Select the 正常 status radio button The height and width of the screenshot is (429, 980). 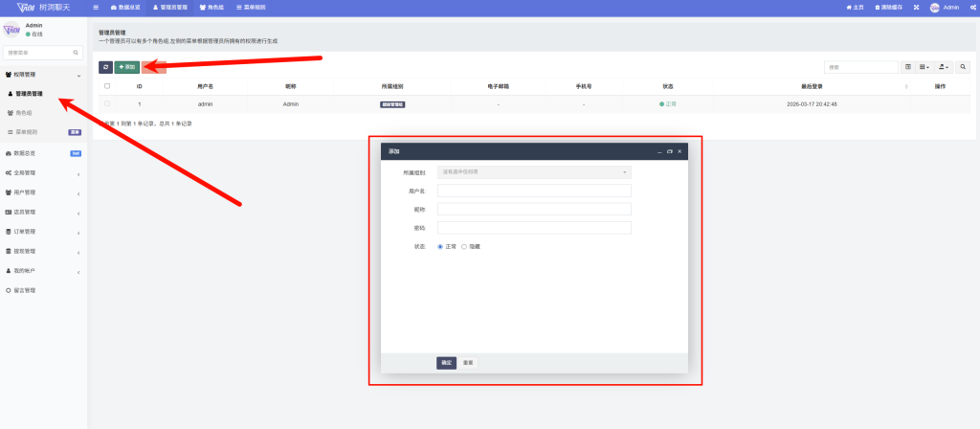point(440,246)
